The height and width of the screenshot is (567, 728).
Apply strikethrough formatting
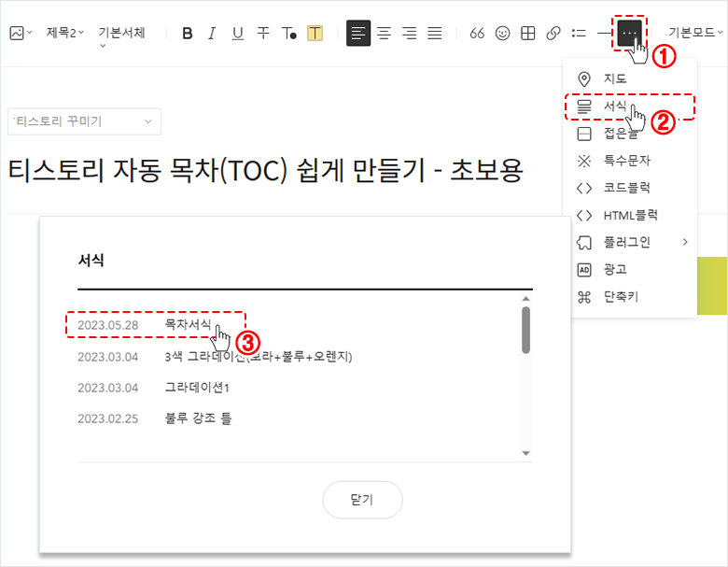263,33
